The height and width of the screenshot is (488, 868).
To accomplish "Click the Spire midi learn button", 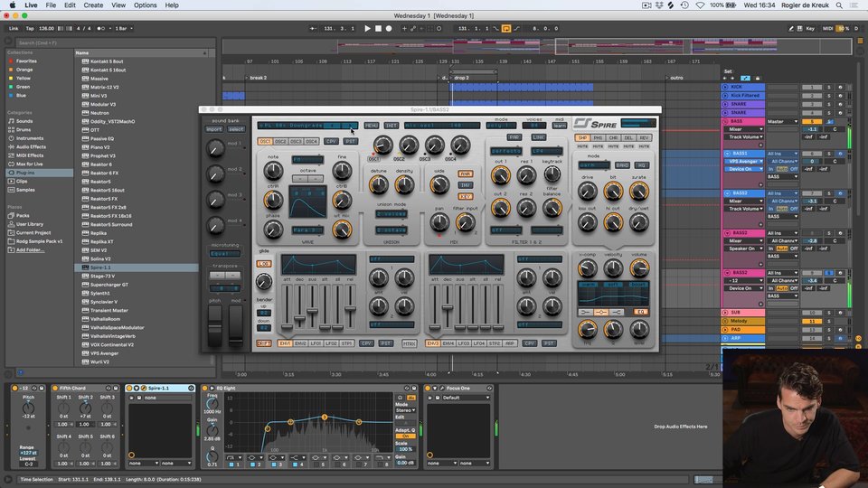I will tap(560, 126).
